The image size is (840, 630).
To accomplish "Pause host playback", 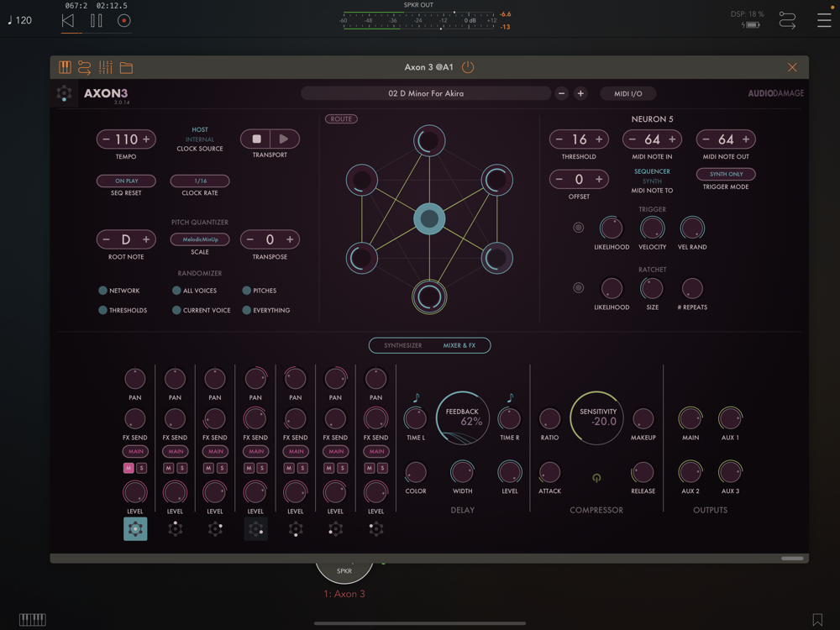I will pos(97,21).
